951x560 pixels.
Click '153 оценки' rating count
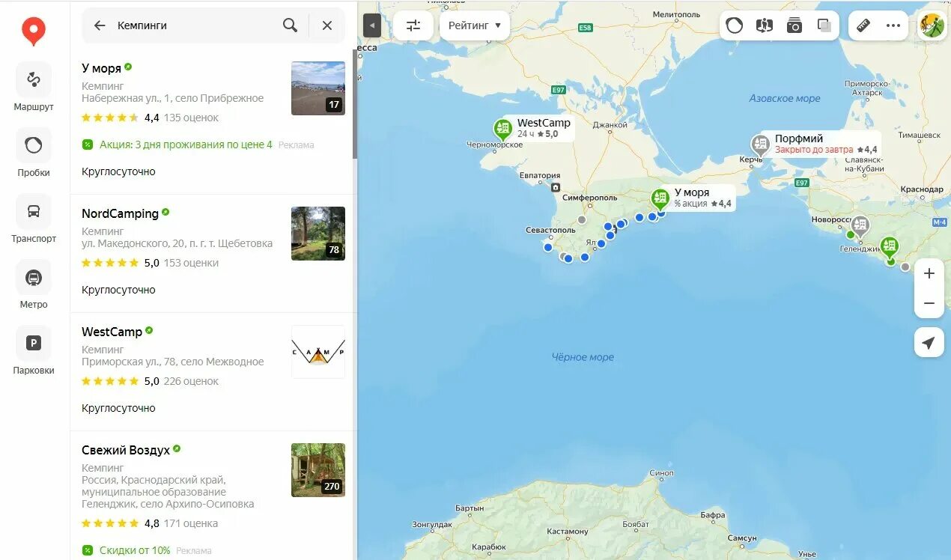click(191, 263)
